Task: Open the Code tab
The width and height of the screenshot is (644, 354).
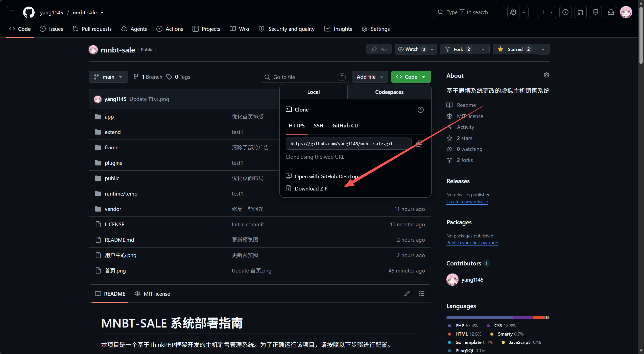Action: pos(20,29)
